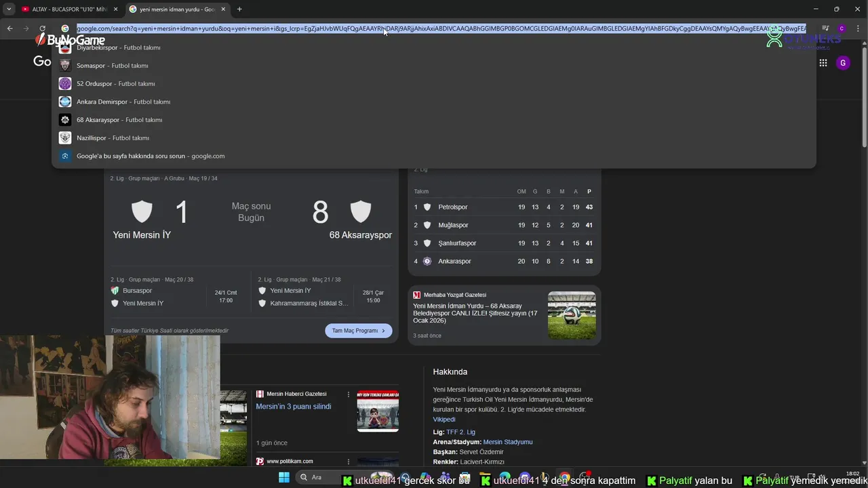Open the tab search dropdown arrow

click(9, 9)
